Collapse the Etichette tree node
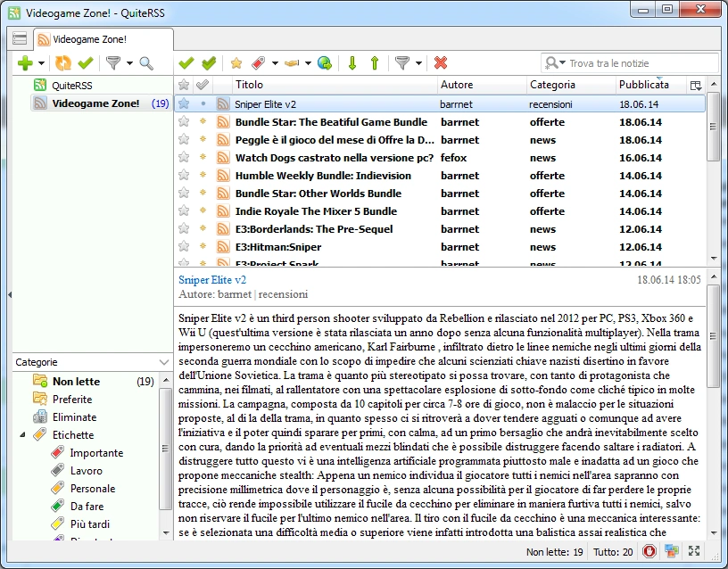Screen dimensions: 728x569 pyautogui.click(x=22, y=435)
